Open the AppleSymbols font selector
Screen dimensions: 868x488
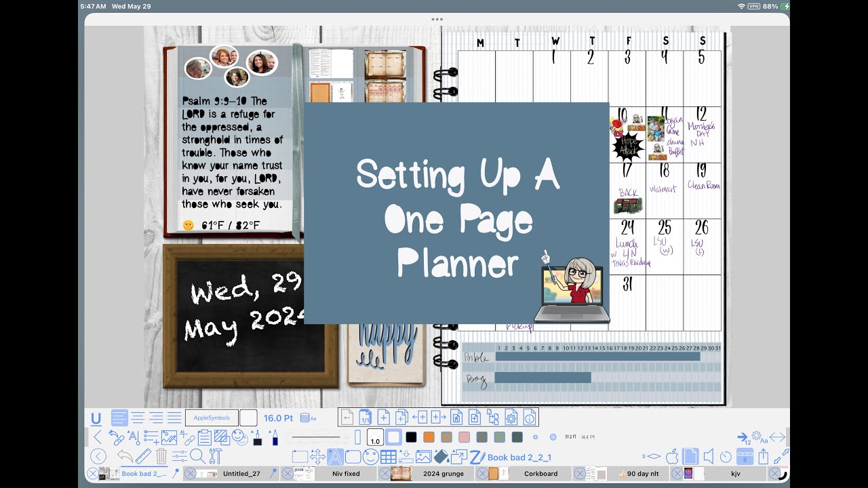[x=212, y=418]
